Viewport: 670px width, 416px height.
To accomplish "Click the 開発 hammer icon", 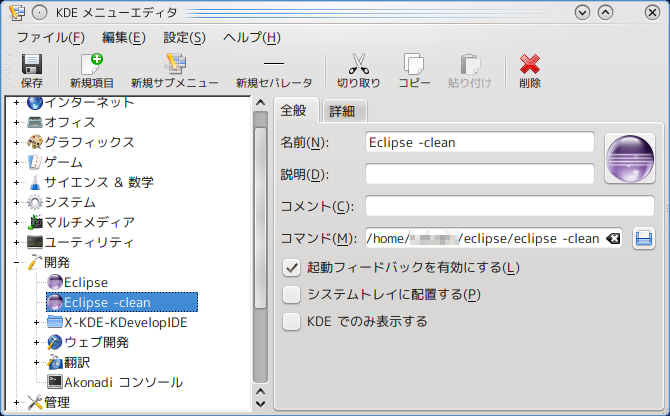I will pyautogui.click(x=35, y=262).
